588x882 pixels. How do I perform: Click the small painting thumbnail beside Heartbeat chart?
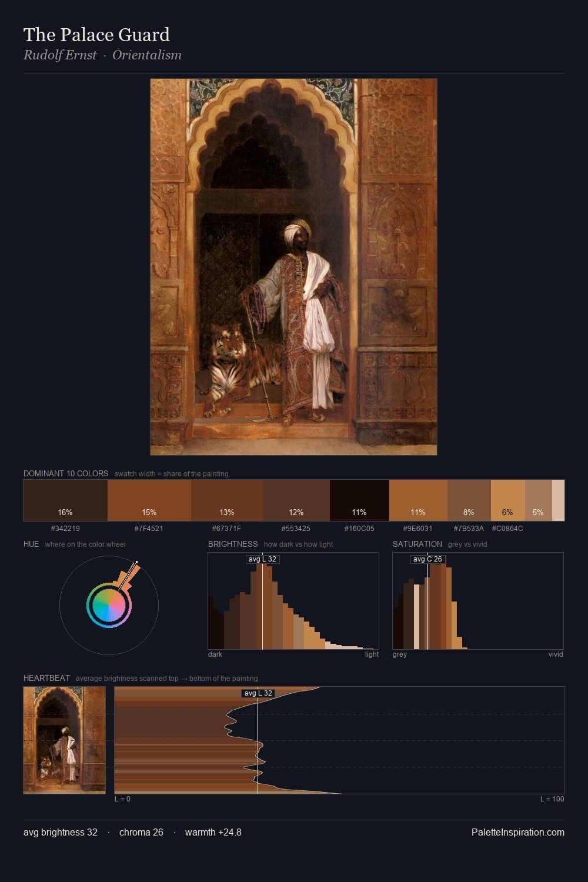(x=65, y=740)
